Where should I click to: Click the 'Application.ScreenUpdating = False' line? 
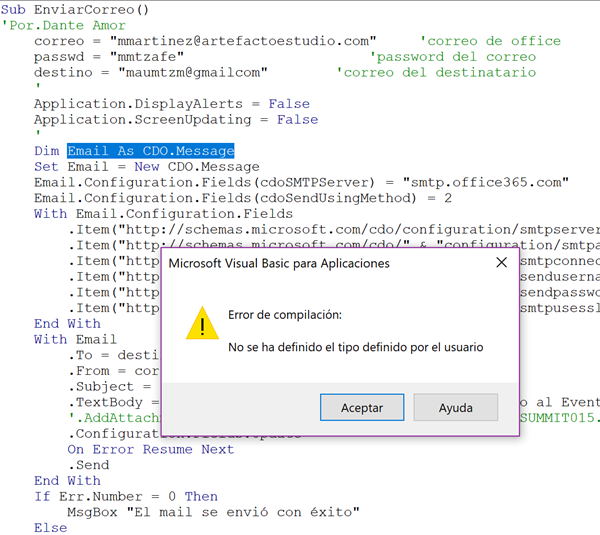(176, 119)
